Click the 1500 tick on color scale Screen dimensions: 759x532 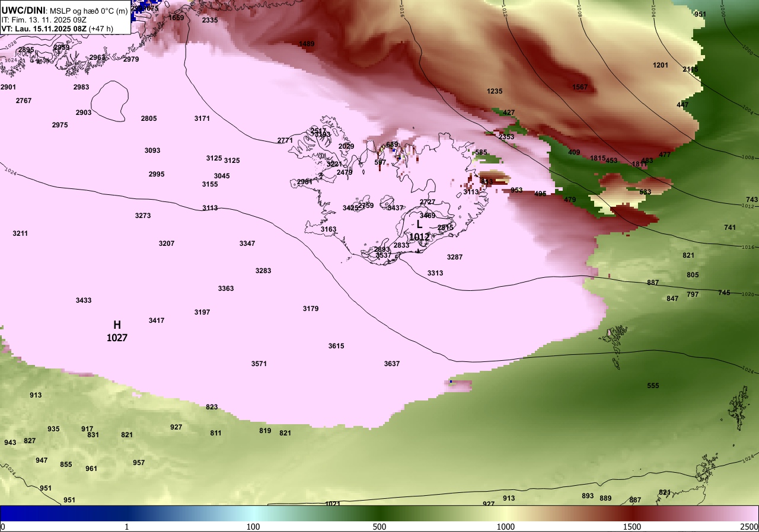click(x=632, y=527)
